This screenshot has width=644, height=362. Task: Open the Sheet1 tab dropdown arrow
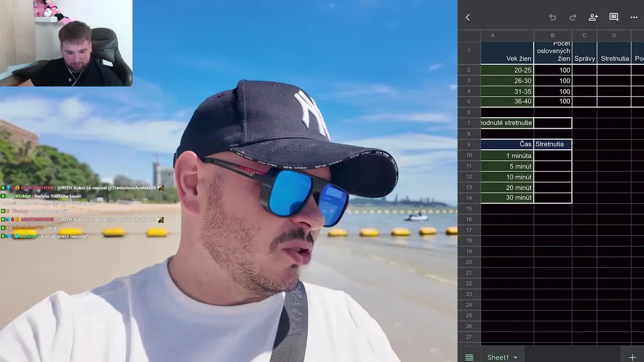[x=515, y=358]
